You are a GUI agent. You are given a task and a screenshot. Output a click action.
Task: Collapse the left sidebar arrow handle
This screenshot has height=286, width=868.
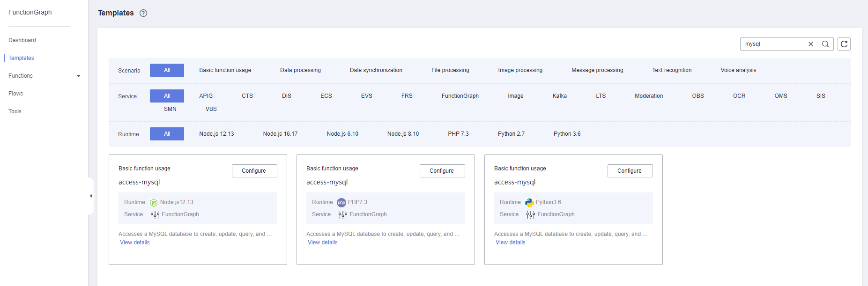coord(91,196)
